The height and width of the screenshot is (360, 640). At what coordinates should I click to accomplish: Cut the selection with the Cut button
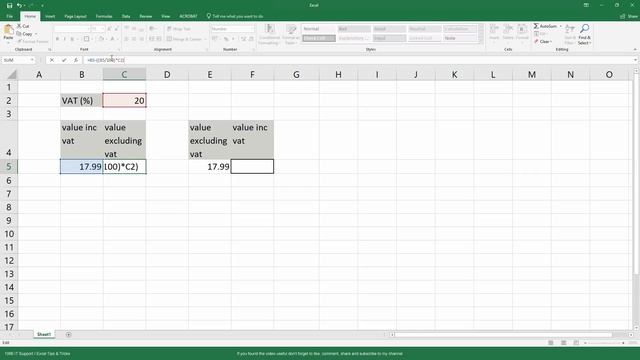tap(23, 26)
